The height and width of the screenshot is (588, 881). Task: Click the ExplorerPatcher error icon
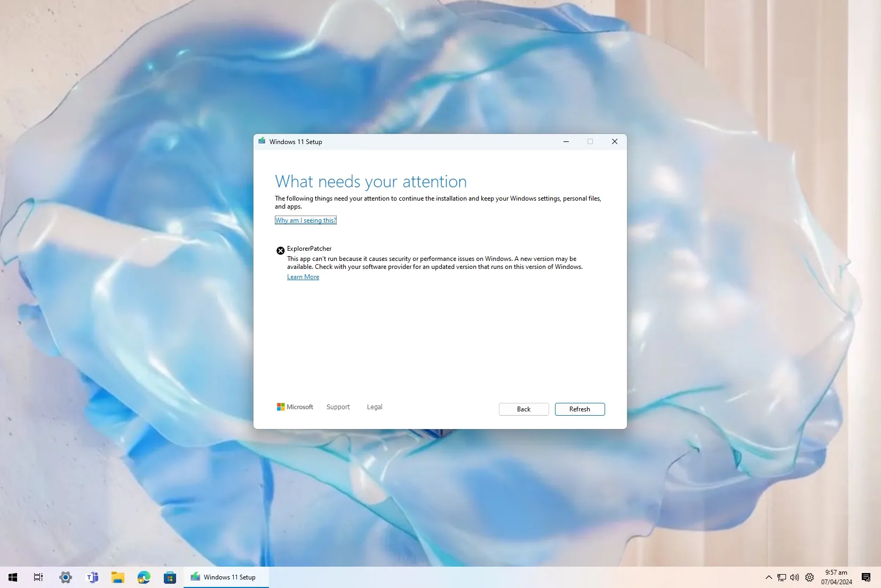pyautogui.click(x=280, y=251)
